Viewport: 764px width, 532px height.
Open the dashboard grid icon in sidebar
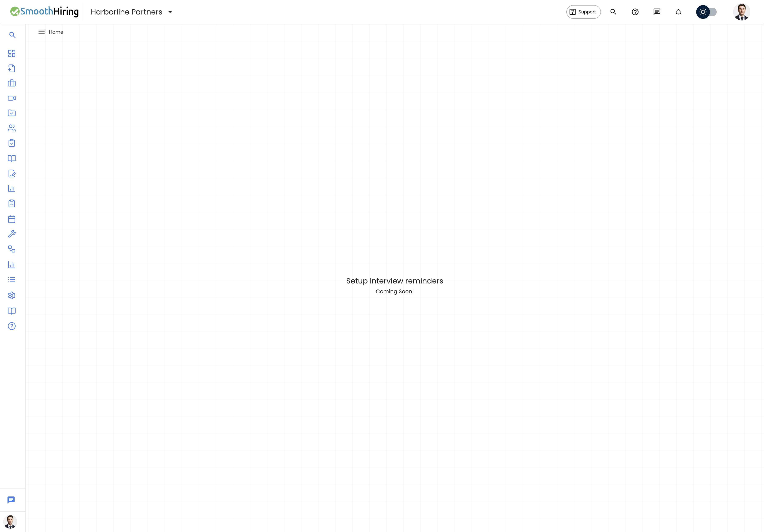(x=12, y=53)
